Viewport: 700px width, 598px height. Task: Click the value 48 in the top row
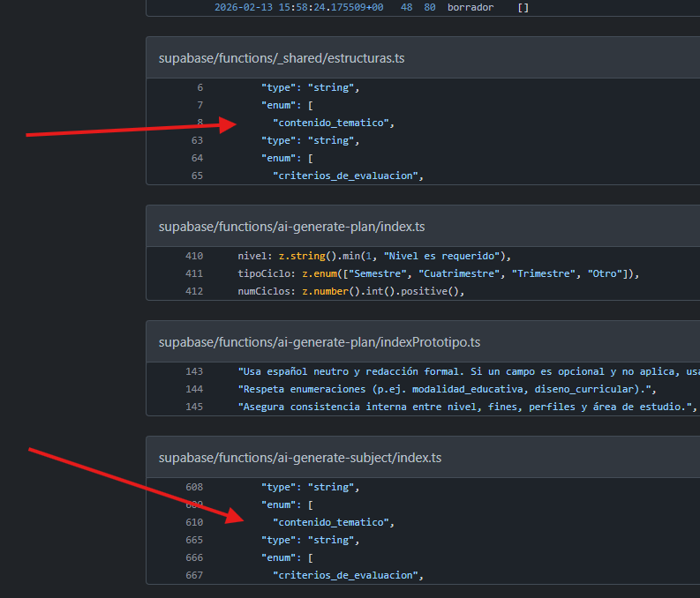pos(407,7)
